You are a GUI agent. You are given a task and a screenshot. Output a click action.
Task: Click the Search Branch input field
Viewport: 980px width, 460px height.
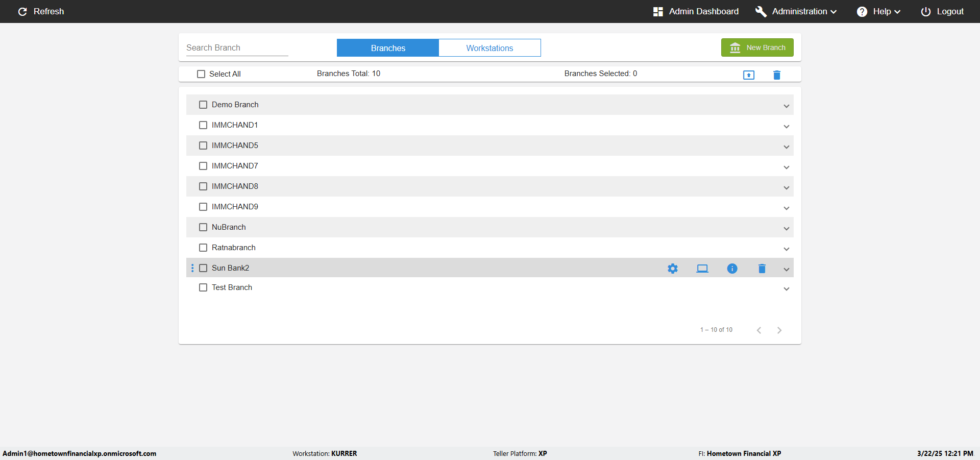click(237, 47)
